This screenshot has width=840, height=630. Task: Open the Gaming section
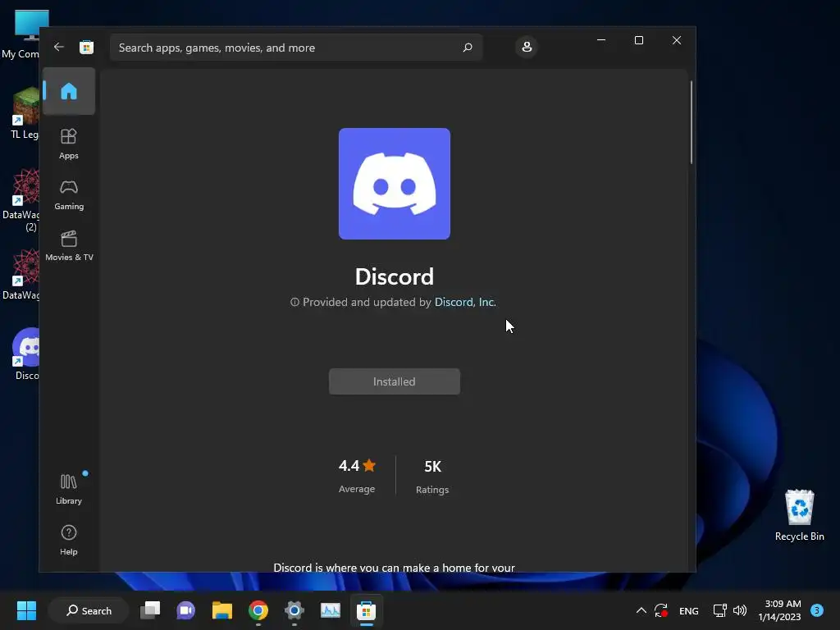coord(69,195)
